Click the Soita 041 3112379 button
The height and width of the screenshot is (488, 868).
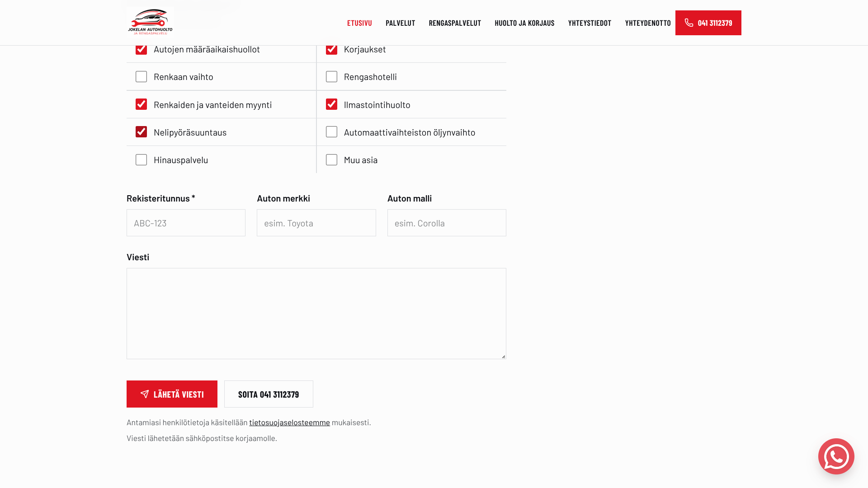coord(269,394)
